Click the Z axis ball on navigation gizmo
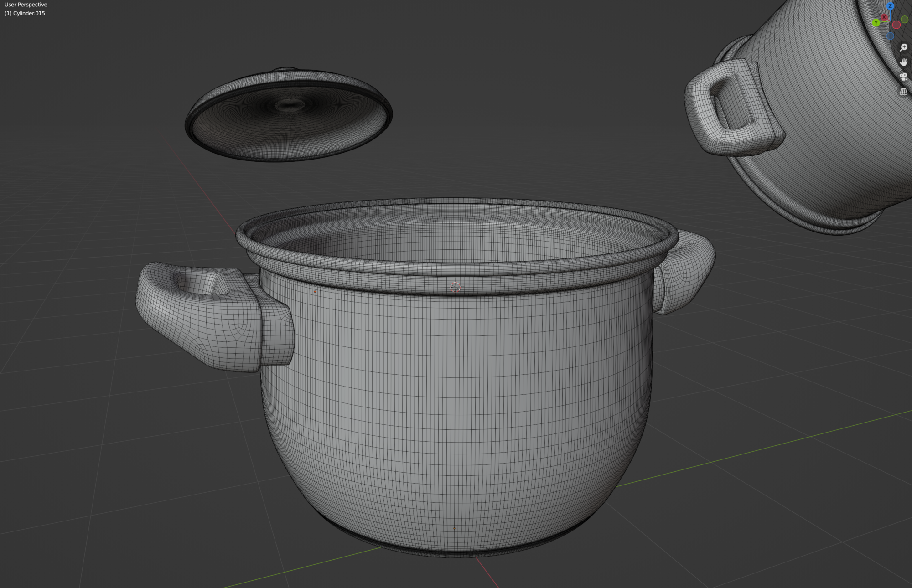 pyautogui.click(x=891, y=6)
